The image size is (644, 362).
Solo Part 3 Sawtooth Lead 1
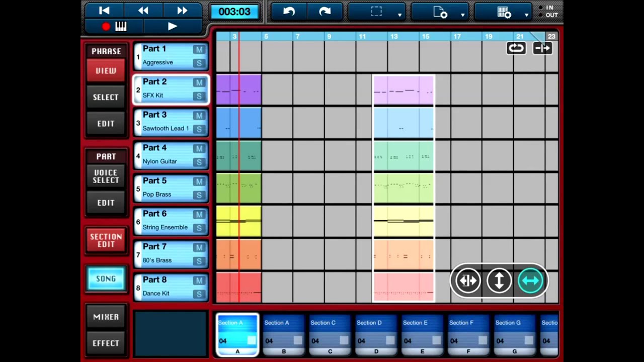coord(199,129)
